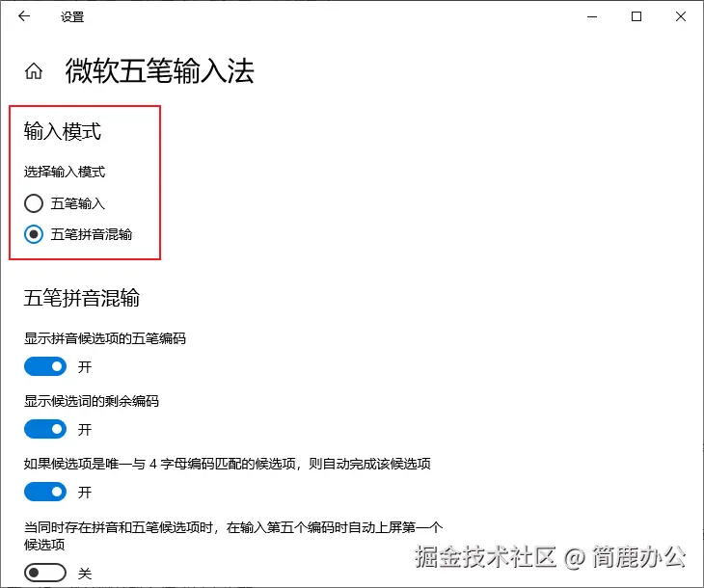704x588 pixels.
Task: Close the Settings window
Action: point(681,16)
